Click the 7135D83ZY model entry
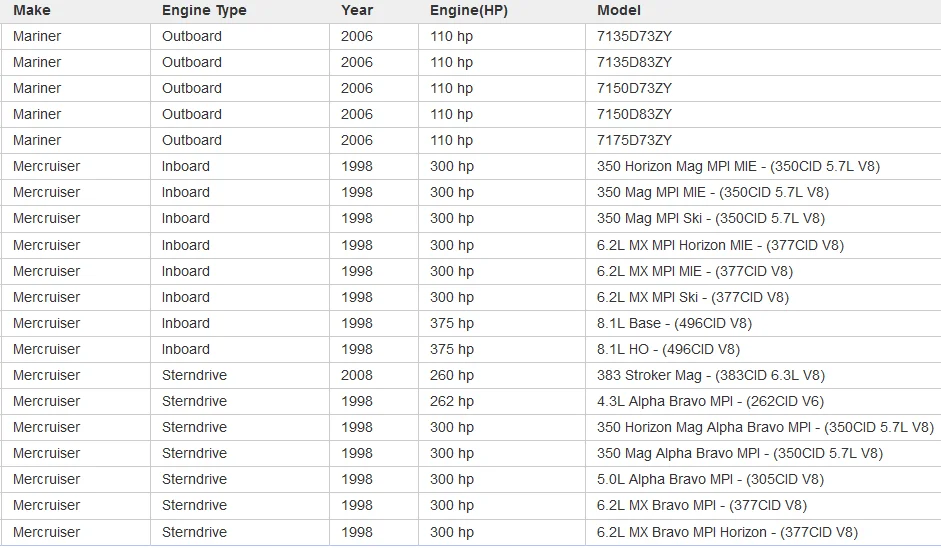The width and height of the screenshot is (941, 548). pos(634,62)
